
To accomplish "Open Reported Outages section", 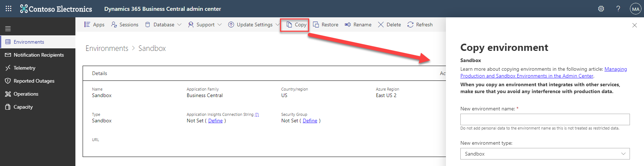I will point(38,81).
